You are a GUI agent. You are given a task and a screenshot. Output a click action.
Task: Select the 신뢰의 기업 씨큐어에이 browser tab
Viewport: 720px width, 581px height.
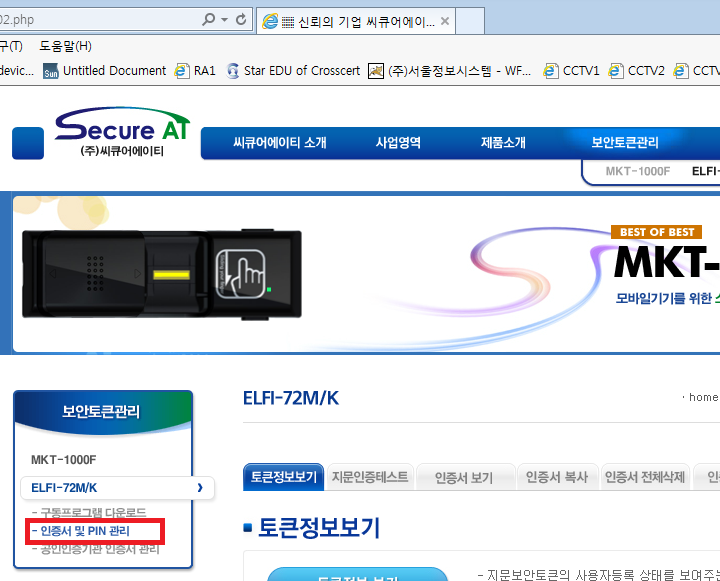pyautogui.click(x=356, y=21)
